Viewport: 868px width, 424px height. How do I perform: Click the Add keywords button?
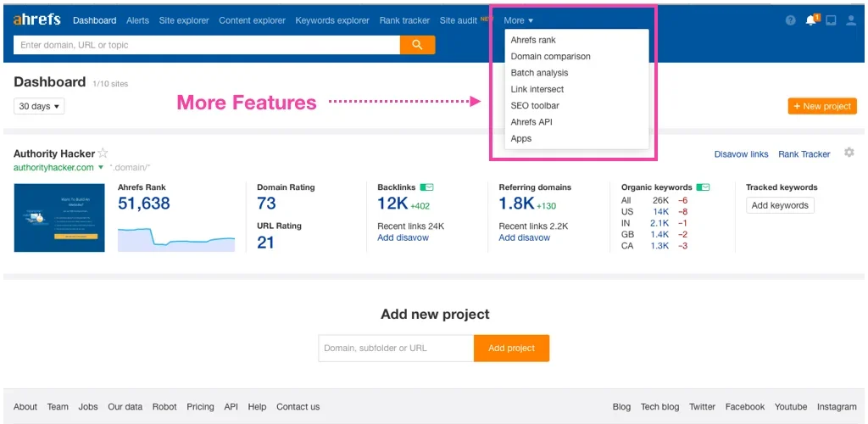tap(779, 205)
